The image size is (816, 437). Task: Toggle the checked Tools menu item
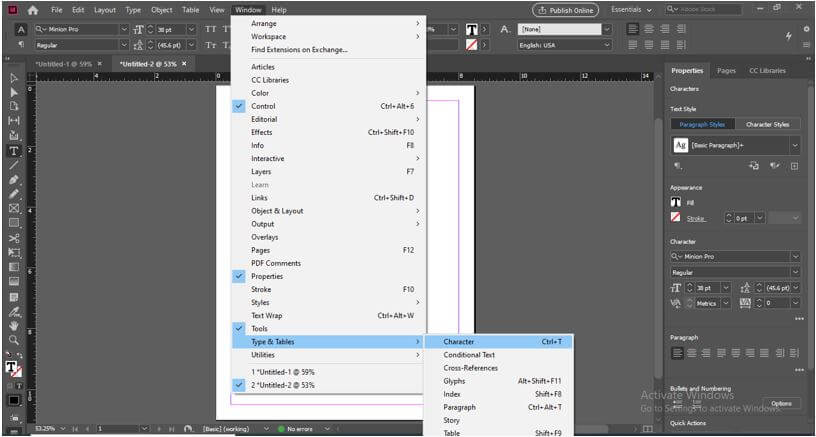click(329, 329)
